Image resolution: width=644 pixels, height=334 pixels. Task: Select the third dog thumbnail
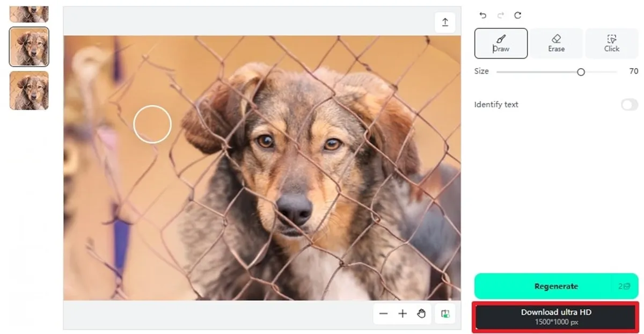[x=29, y=90]
